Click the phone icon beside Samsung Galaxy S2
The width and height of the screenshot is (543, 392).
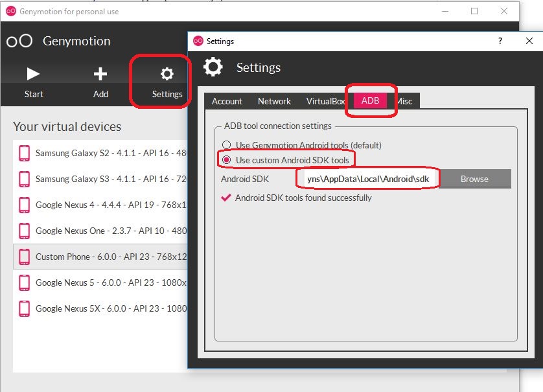24,153
